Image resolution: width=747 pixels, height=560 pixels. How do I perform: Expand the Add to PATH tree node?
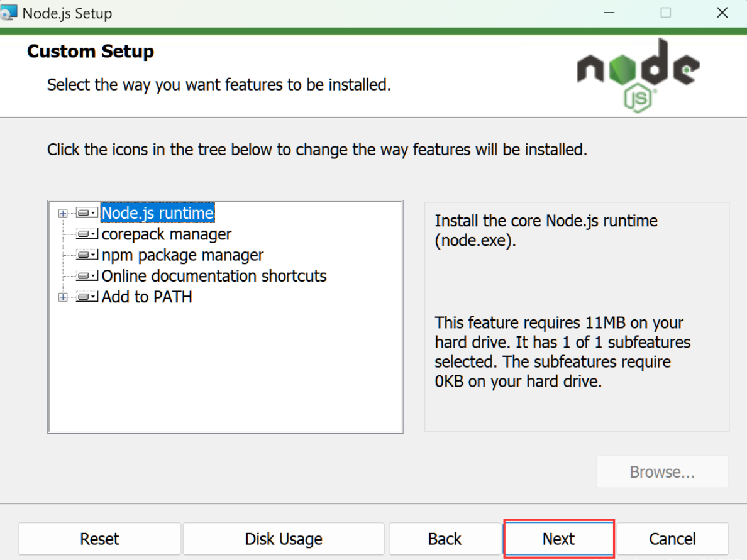[63, 297]
